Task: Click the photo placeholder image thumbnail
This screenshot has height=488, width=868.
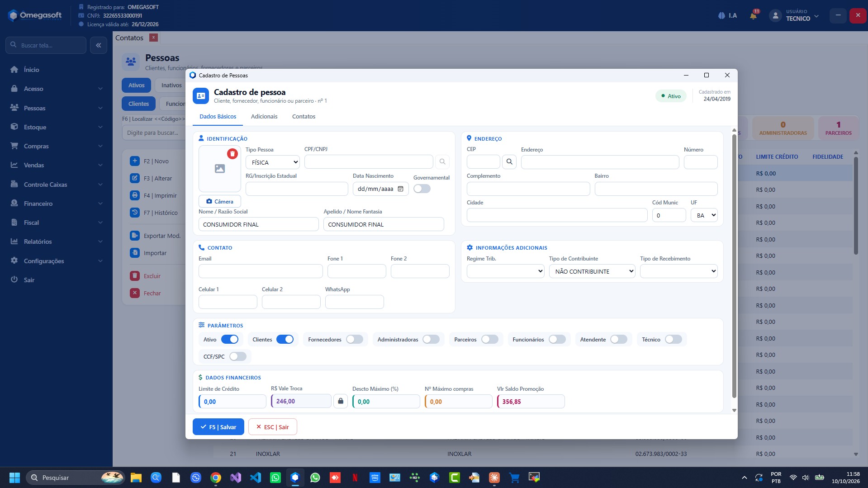Action: click(x=220, y=169)
